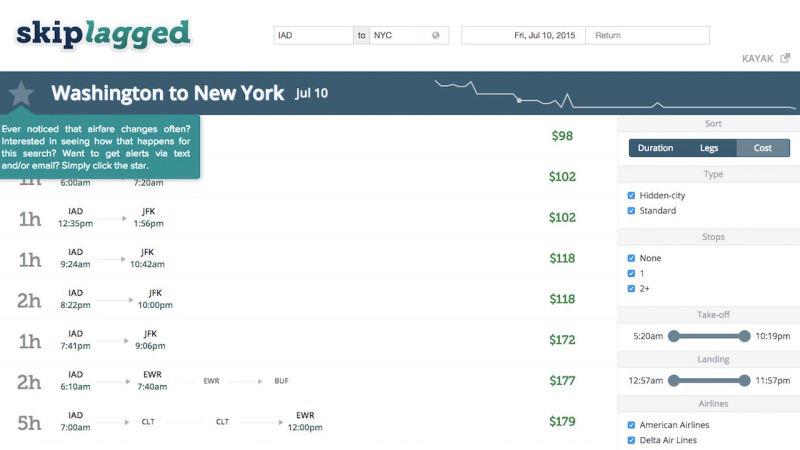Click the Take-off slider left handle

coord(674,336)
